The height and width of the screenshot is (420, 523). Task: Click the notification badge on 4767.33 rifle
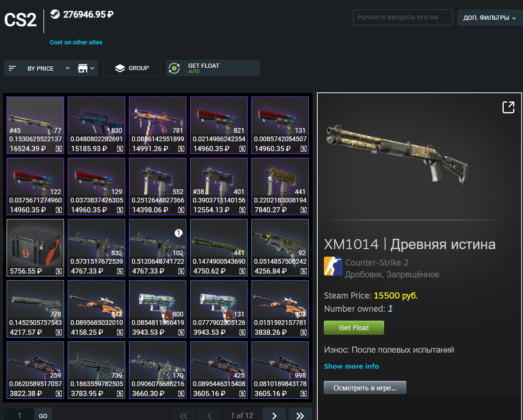(x=178, y=233)
